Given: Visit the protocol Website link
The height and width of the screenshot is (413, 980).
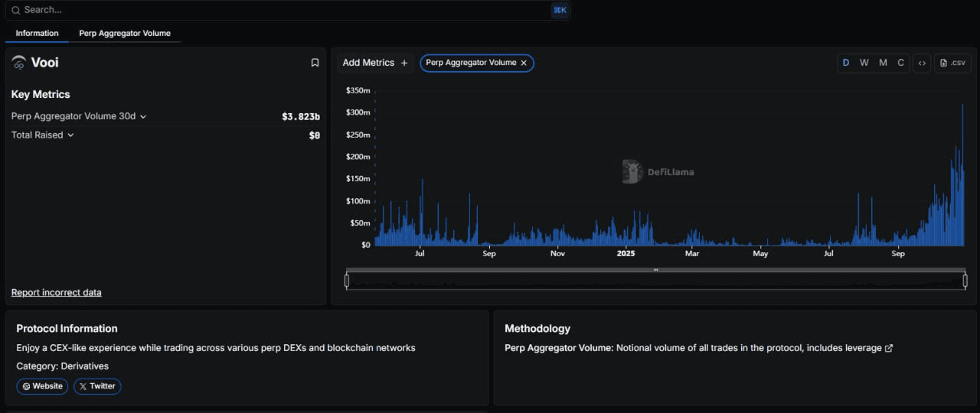Looking at the screenshot, I should (42, 386).
